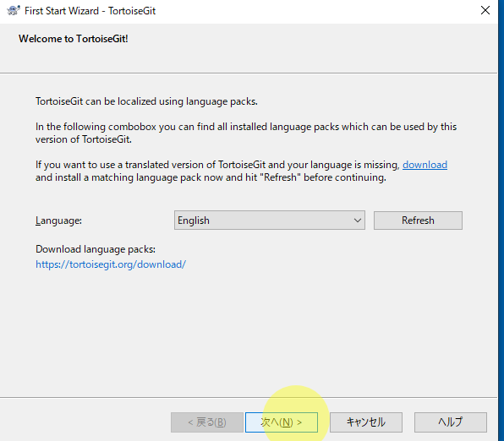Viewport: 504px width, 441px height.
Task: Click the Language: label
Action: click(58, 220)
